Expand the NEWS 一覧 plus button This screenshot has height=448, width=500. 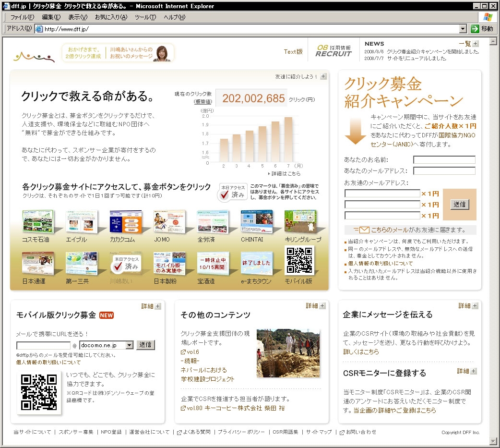[x=476, y=44]
